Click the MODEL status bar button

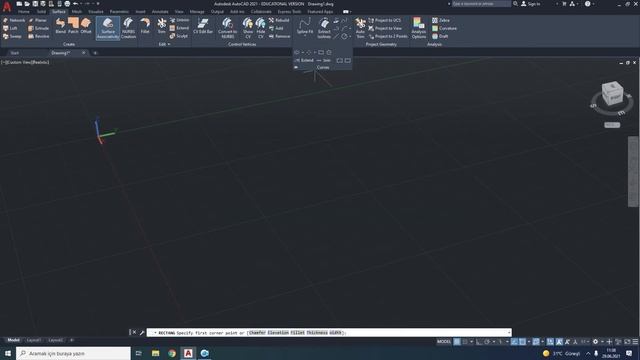coord(444,342)
